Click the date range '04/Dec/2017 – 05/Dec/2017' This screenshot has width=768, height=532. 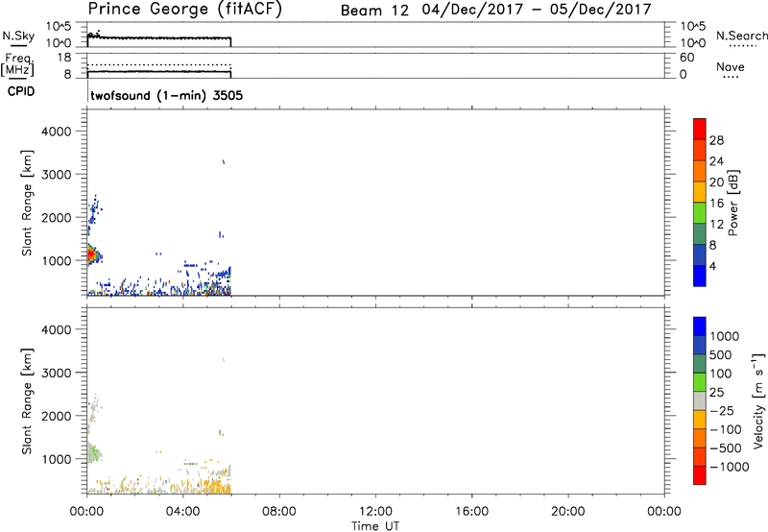coord(537,10)
